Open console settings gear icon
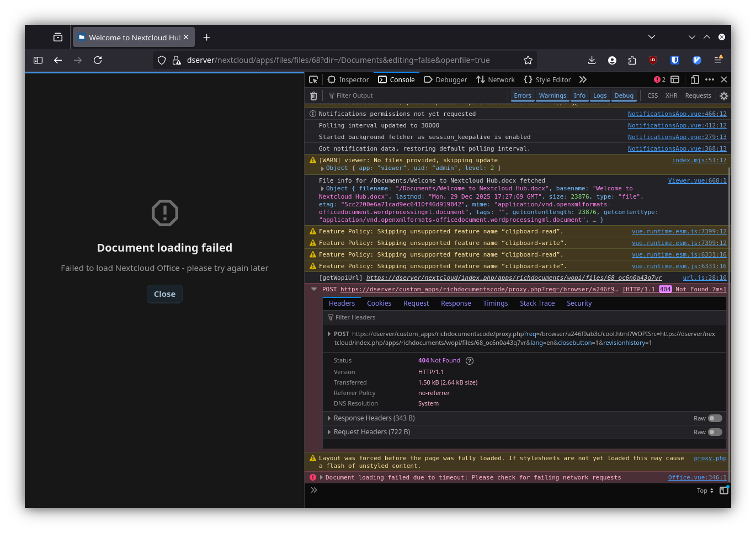 click(724, 95)
